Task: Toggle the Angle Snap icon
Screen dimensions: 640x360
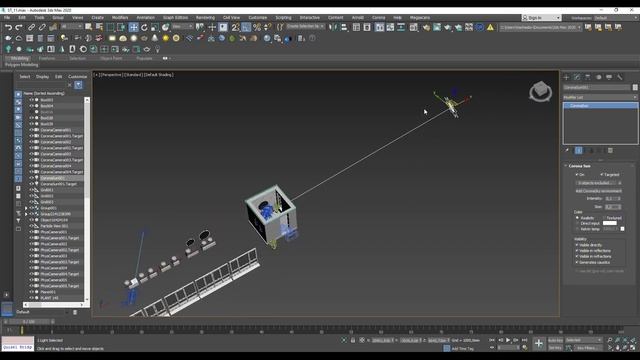Action: pyautogui.click(x=246, y=27)
